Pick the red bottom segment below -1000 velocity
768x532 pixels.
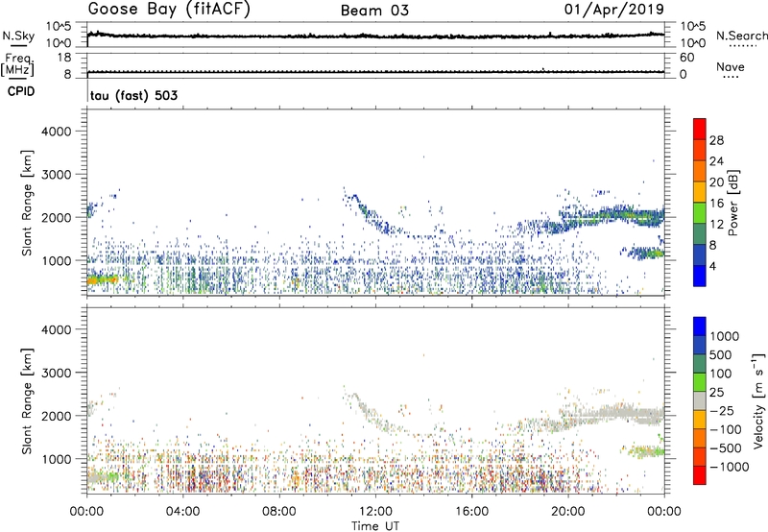point(700,475)
